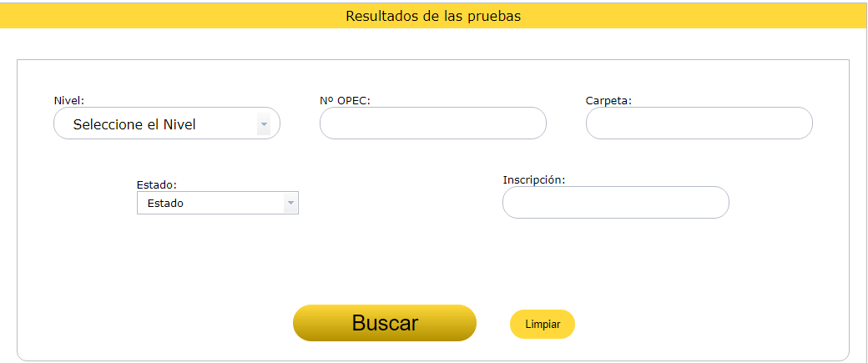Open the Nivel dropdown list
Screen dimensions: 868x363
point(167,124)
